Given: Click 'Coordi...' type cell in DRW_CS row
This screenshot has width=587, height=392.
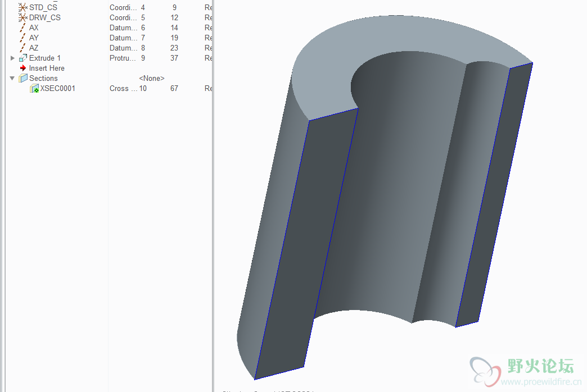Looking at the screenshot, I should (x=123, y=17).
